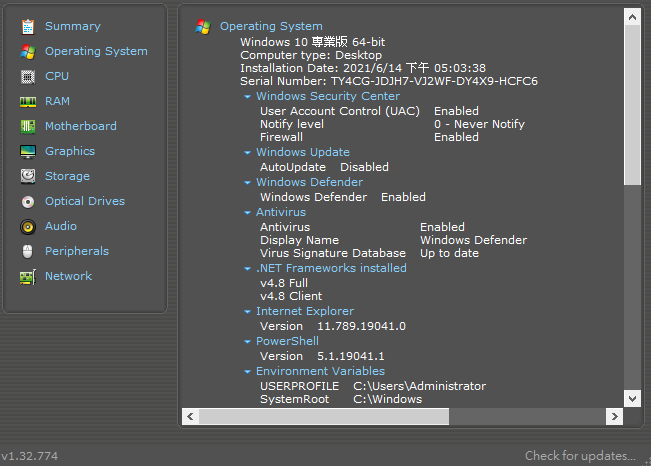Open the Graphics section
The width and height of the screenshot is (651, 466).
click(70, 151)
